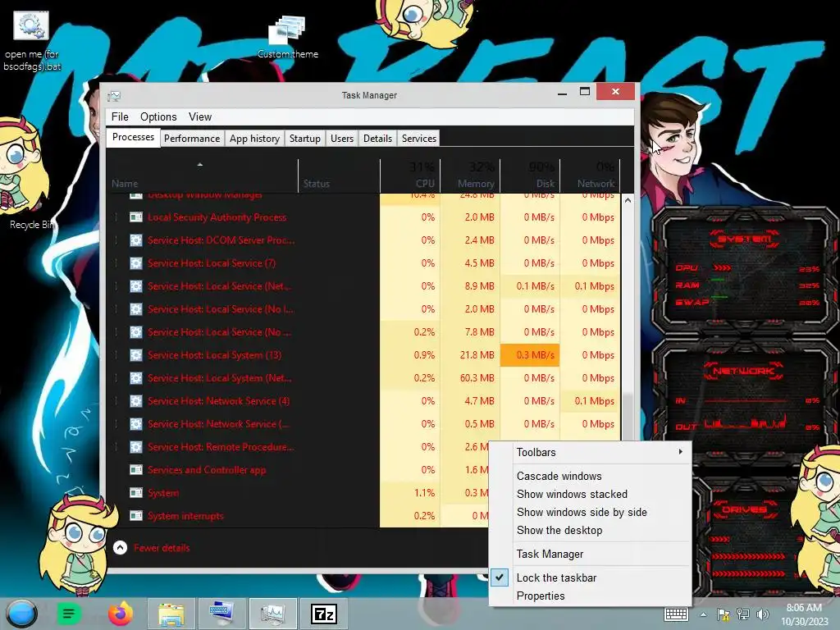Image resolution: width=840 pixels, height=630 pixels.
Task: Switch to Task Manager taskbar button
Action: [x=272, y=614]
